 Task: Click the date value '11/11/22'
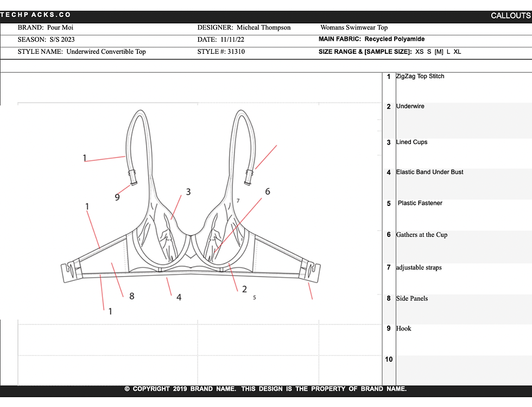point(232,40)
